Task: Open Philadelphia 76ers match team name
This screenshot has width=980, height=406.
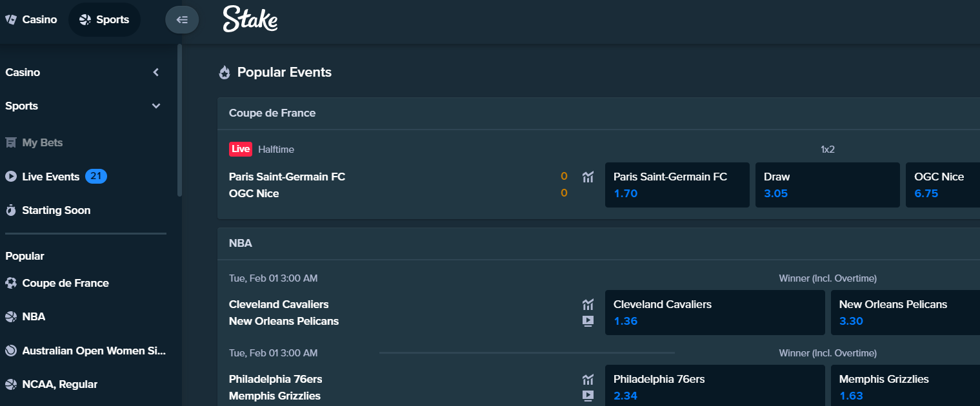Action: coord(275,379)
